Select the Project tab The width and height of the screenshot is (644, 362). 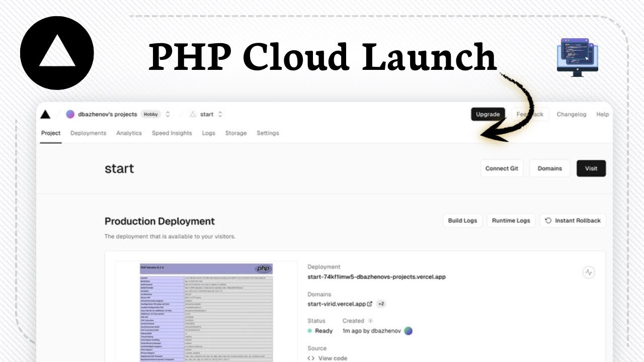(x=51, y=133)
